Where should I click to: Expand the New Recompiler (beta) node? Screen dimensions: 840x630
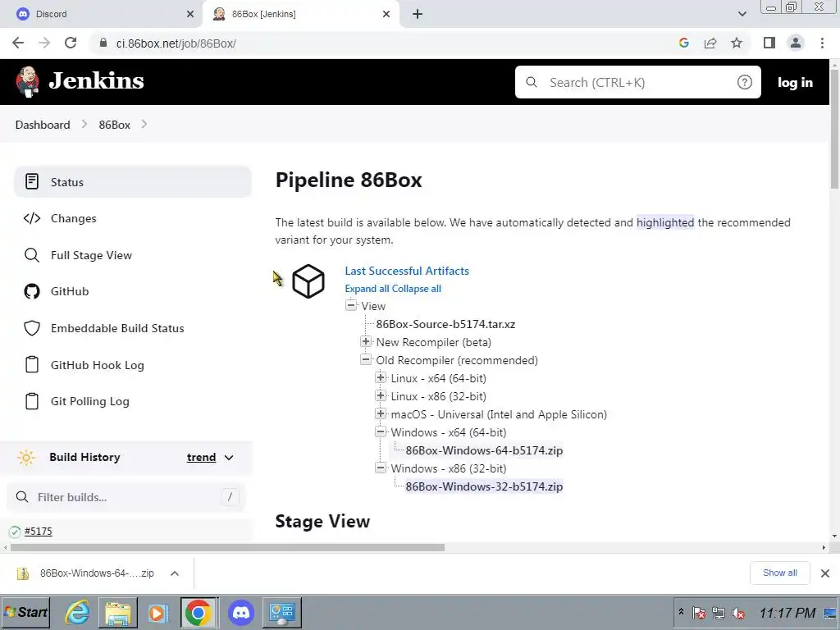[x=366, y=341]
